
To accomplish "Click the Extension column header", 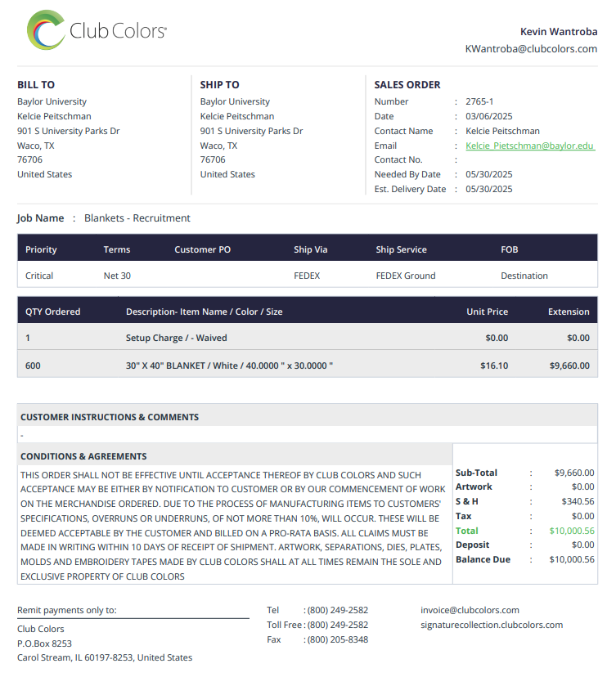I will [569, 312].
